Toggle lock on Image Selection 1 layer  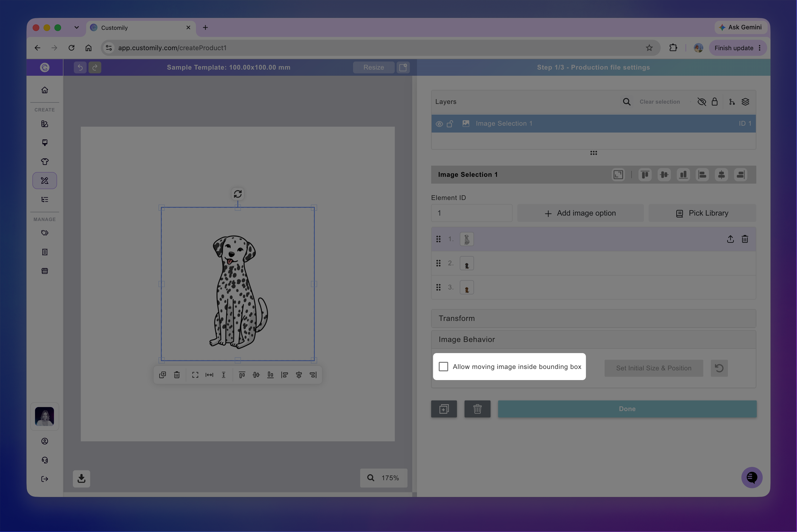[x=450, y=124]
